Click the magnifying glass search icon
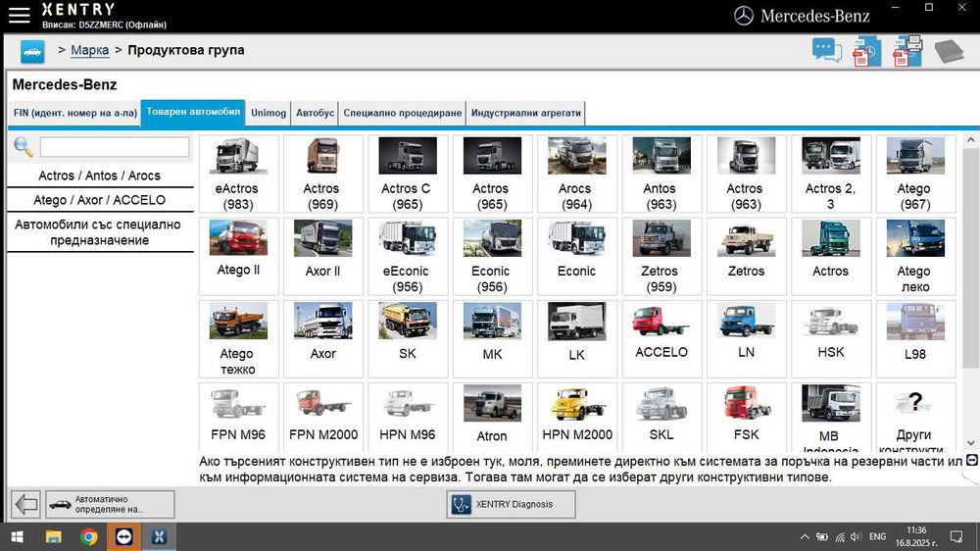Image resolution: width=980 pixels, height=551 pixels. point(24,148)
